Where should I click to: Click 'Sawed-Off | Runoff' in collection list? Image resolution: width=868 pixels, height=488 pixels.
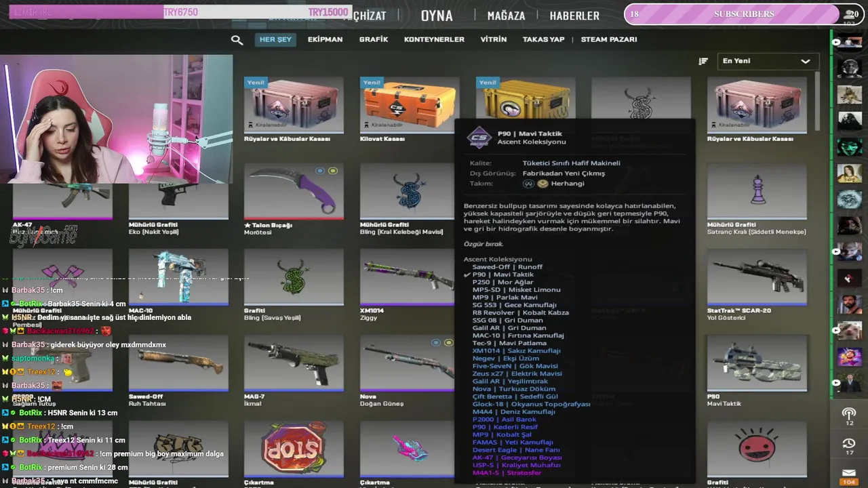507,267
